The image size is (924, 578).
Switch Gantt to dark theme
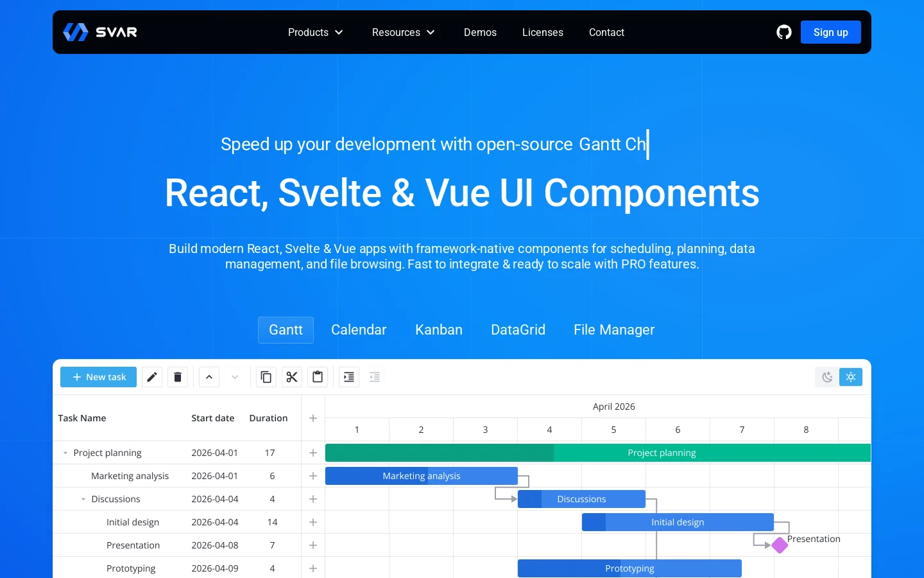(827, 377)
